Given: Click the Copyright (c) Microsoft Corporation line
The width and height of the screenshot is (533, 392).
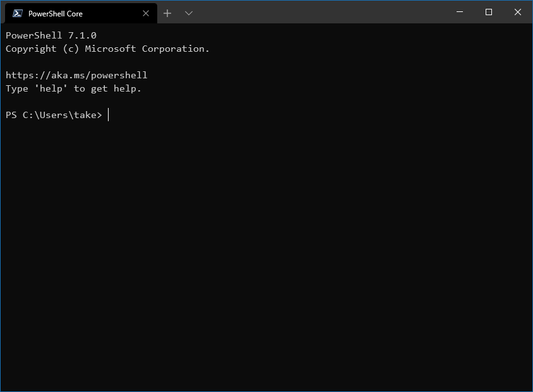Looking at the screenshot, I should coord(107,49).
